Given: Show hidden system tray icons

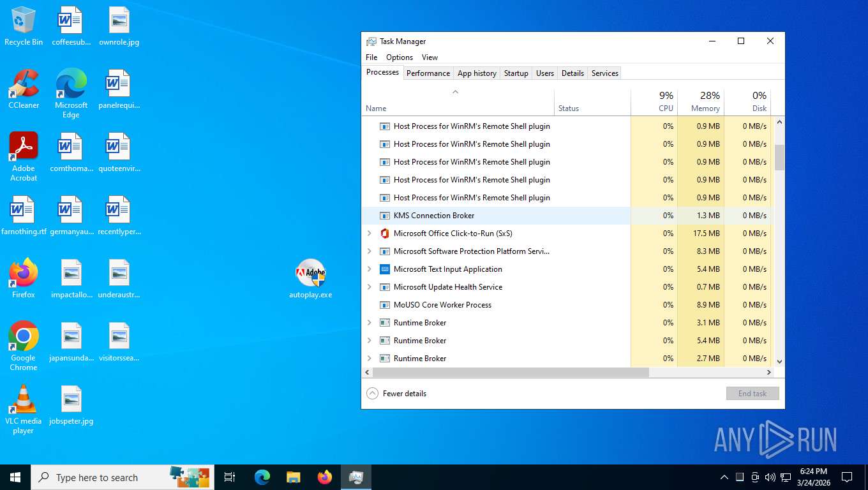Looking at the screenshot, I should point(724,477).
